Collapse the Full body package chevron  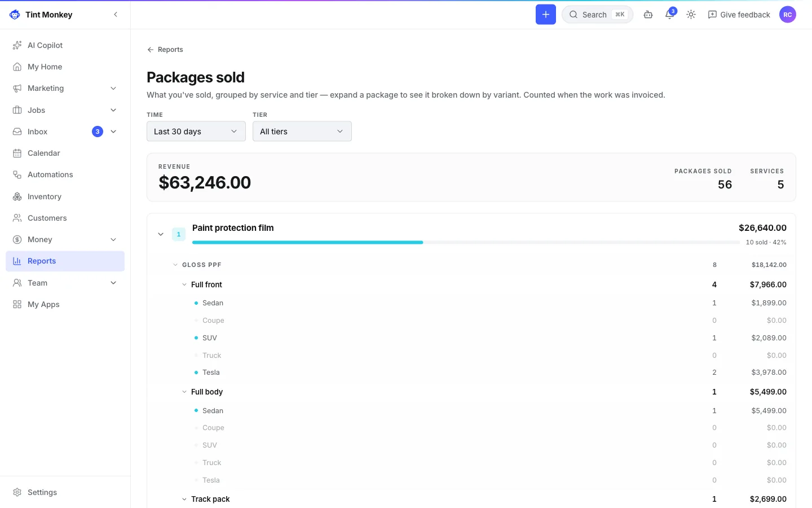(184, 392)
